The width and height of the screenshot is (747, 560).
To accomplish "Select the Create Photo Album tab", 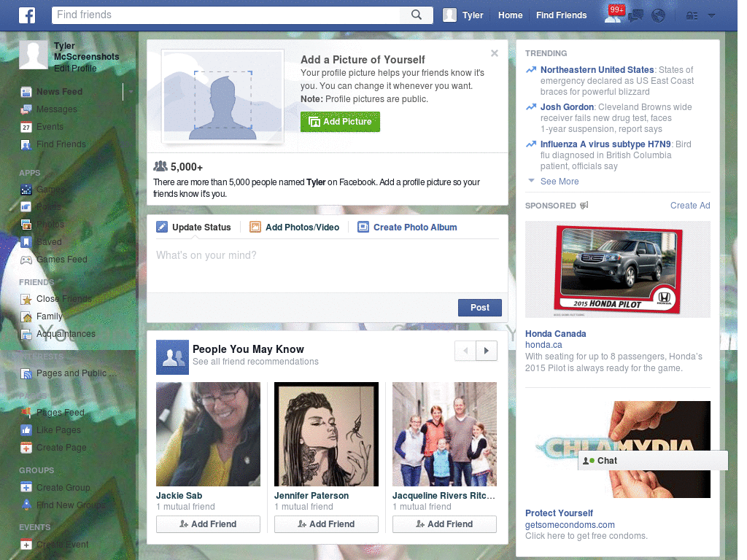I will [x=407, y=227].
